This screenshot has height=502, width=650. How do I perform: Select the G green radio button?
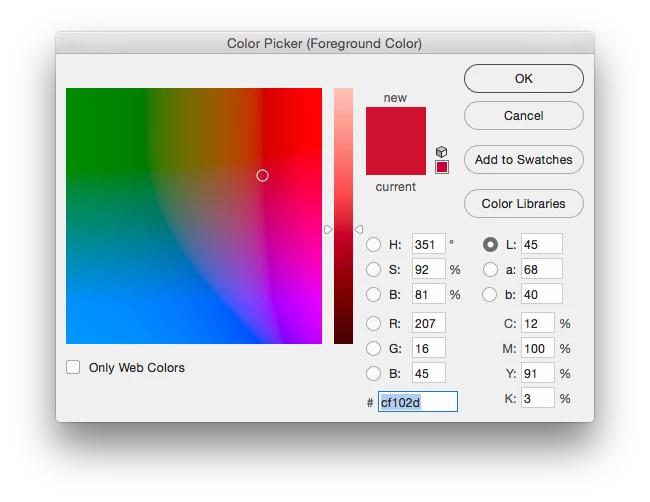click(x=373, y=349)
